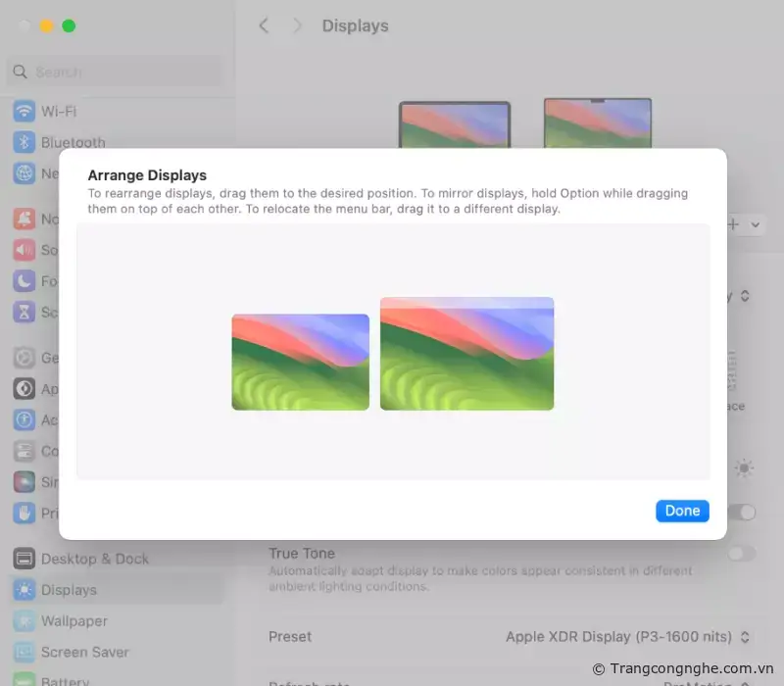Toggle the automatic brightness switch above True Tone
The image size is (784, 686).
pyautogui.click(x=742, y=513)
